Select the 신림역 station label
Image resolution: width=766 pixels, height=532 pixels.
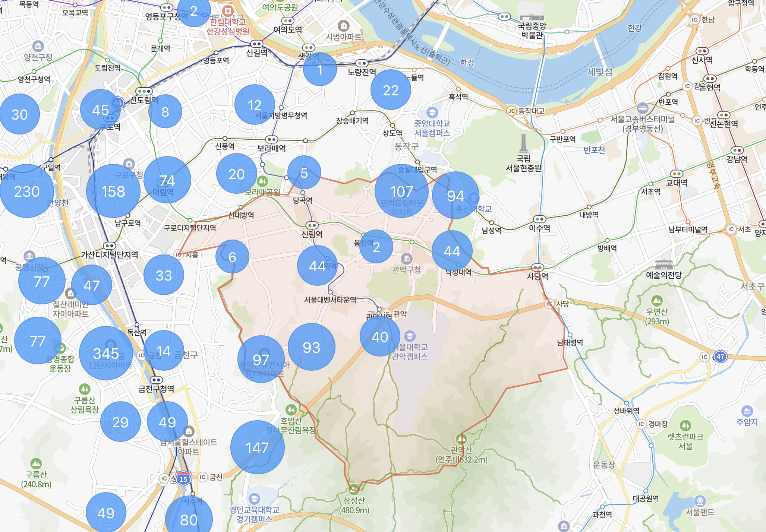tap(312, 234)
